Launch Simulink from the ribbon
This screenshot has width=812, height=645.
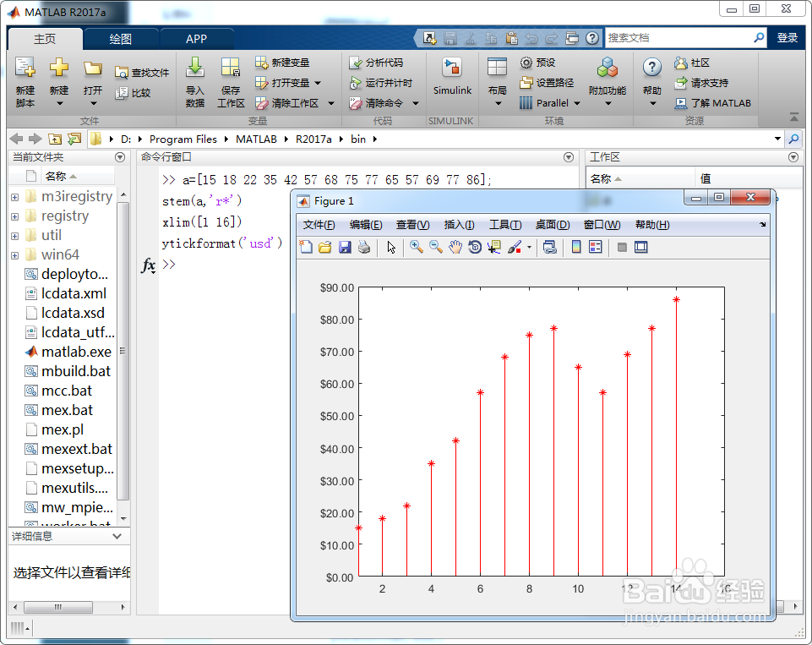(x=452, y=77)
